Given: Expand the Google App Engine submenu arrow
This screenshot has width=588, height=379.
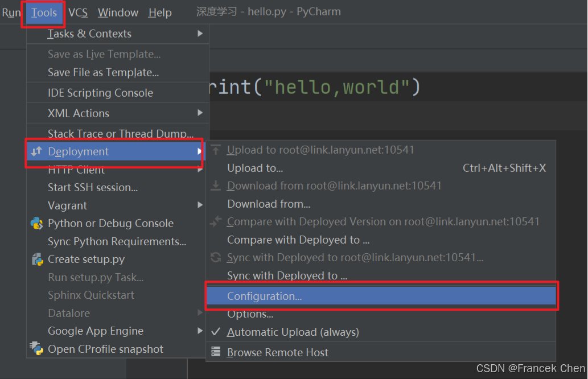Looking at the screenshot, I should [200, 331].
